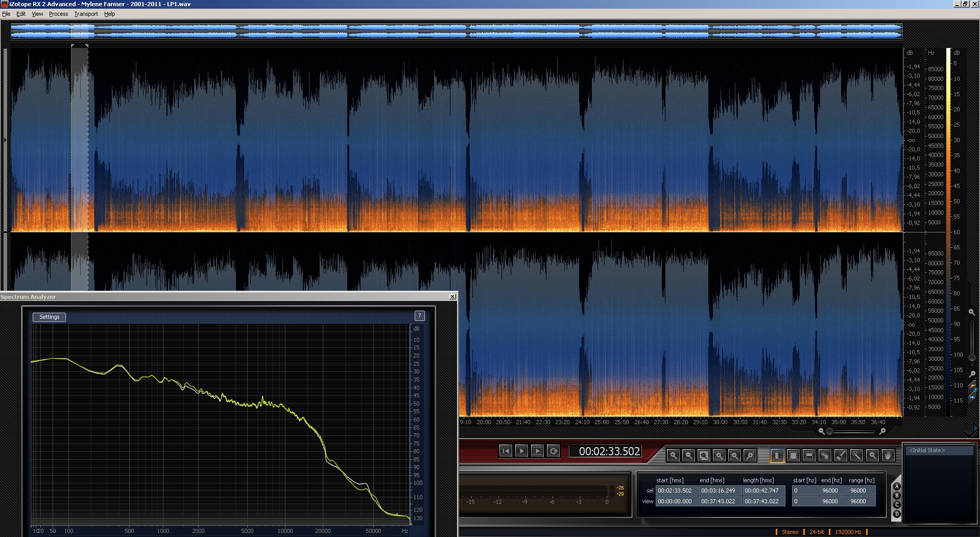Click the view end time field
980x537 pixels.
(x=720, y=501)
